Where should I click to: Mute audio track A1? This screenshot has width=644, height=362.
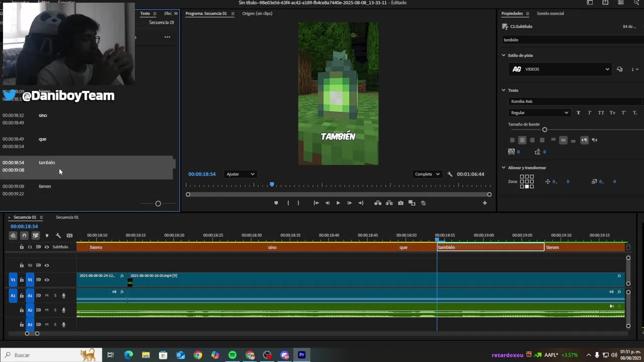tap(47, 296)
